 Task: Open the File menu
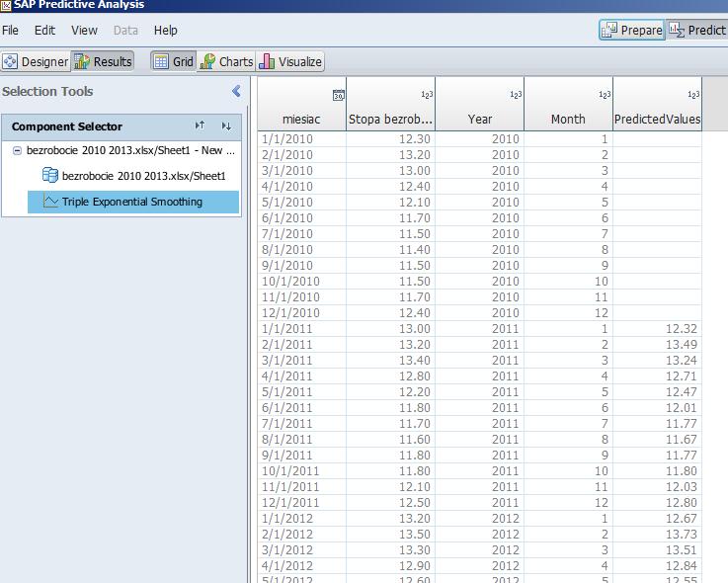point(10,31)
